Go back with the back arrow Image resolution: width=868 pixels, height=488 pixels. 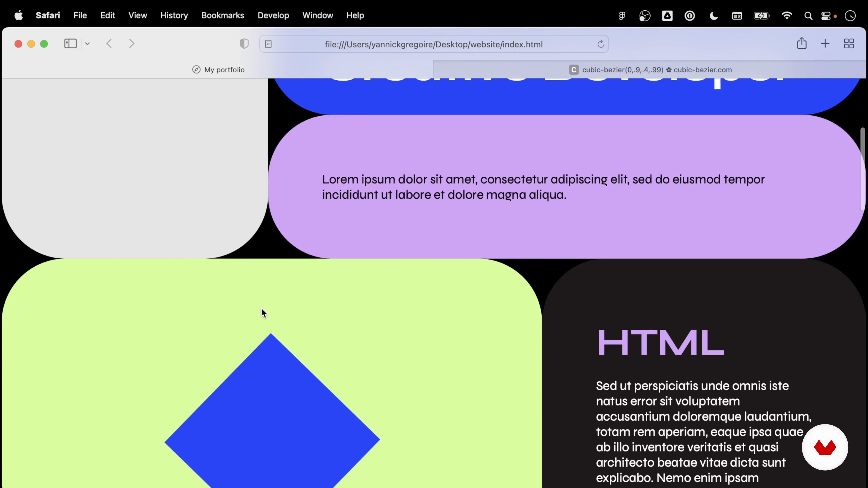coord(109,44)
